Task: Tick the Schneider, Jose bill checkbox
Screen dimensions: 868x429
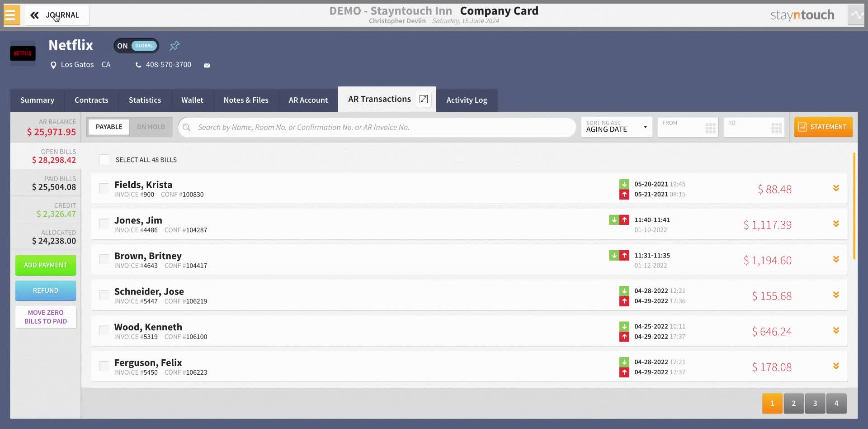Action: (x=104, y=296)
